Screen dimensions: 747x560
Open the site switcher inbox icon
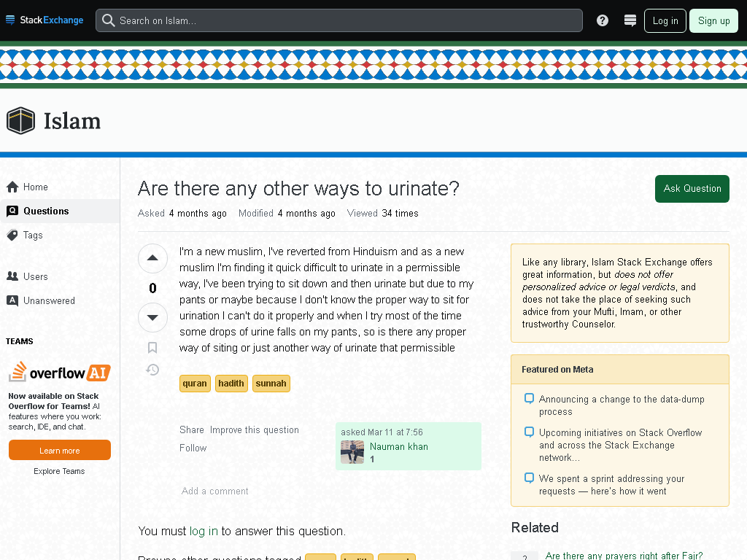(630, 20)
